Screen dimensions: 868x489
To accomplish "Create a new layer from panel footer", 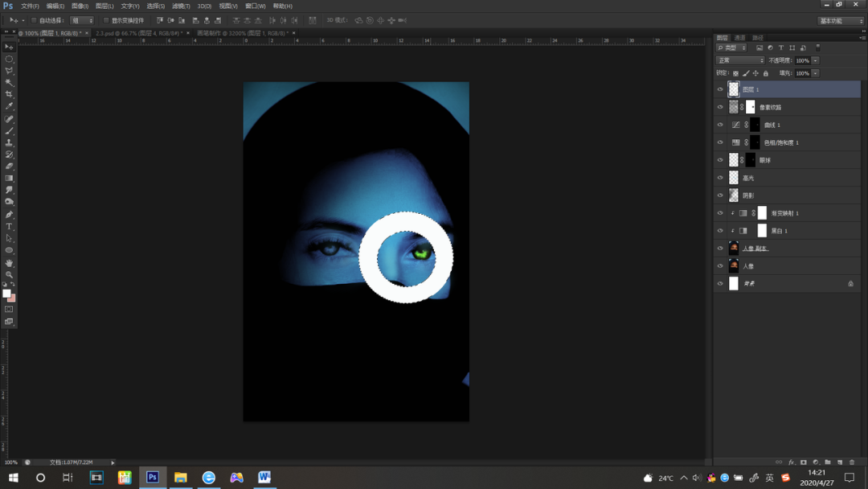I will [840, 462].
